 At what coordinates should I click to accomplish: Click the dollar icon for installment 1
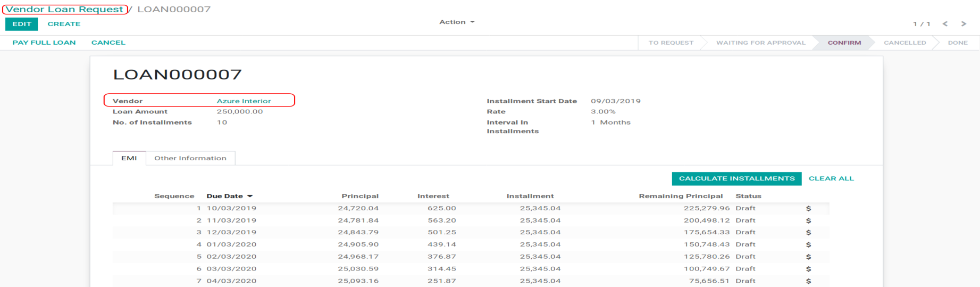coord(808,208)
